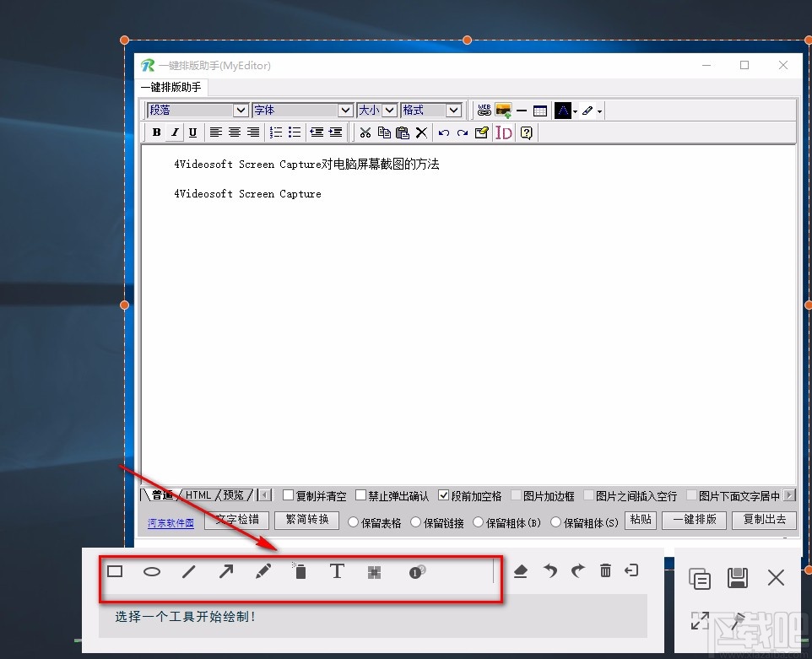This screenshot has width=812, height=659.
Task: Decrease paragraph indent
Action: [x=317, y=132]
